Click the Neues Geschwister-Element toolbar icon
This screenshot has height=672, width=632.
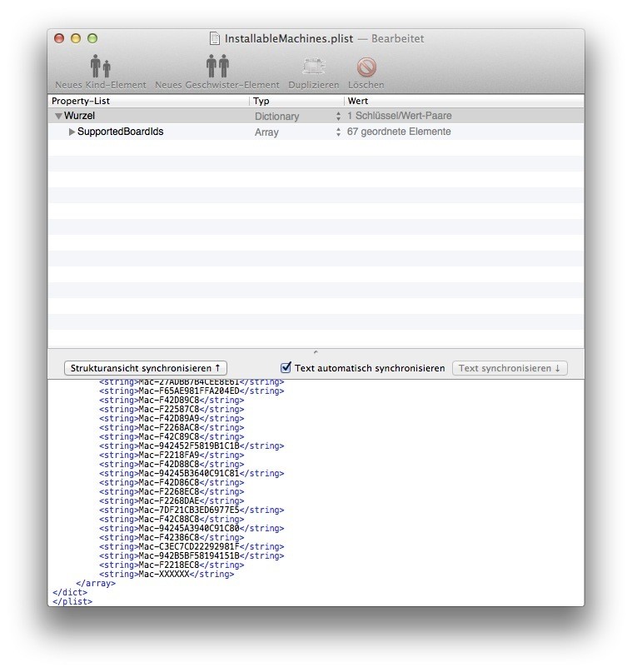pyautogui.click(x=217, y=66)
